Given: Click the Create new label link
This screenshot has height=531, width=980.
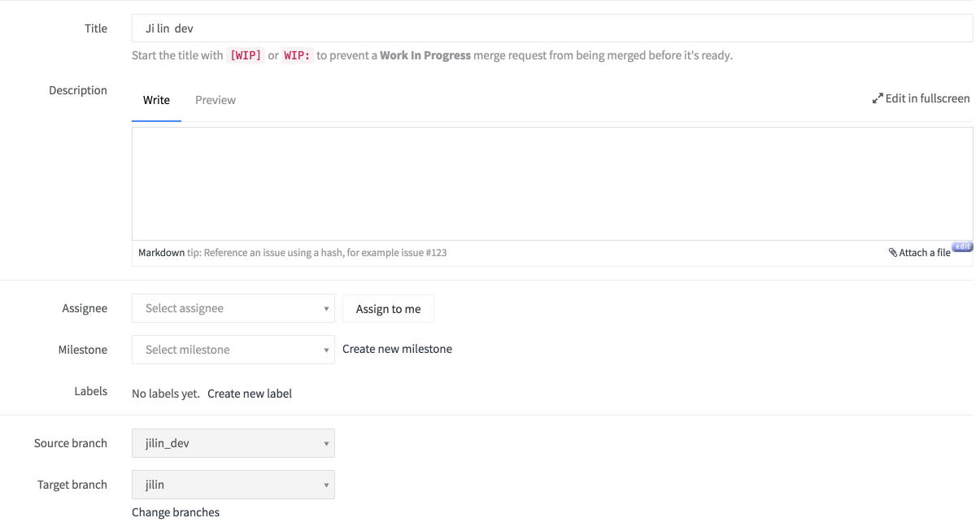Looking at the screenshot, I should click(x=250, y=394).
